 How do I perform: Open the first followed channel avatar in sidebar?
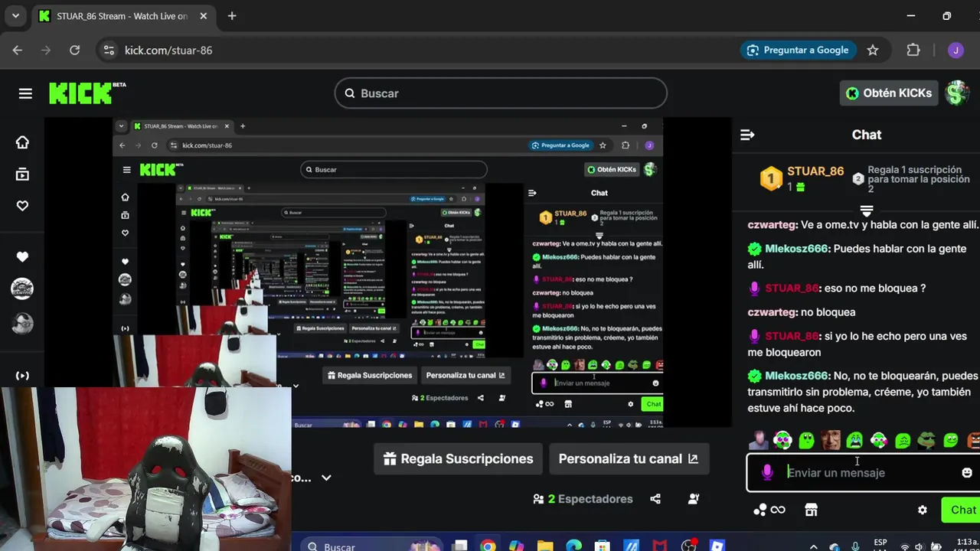(22, 289)
